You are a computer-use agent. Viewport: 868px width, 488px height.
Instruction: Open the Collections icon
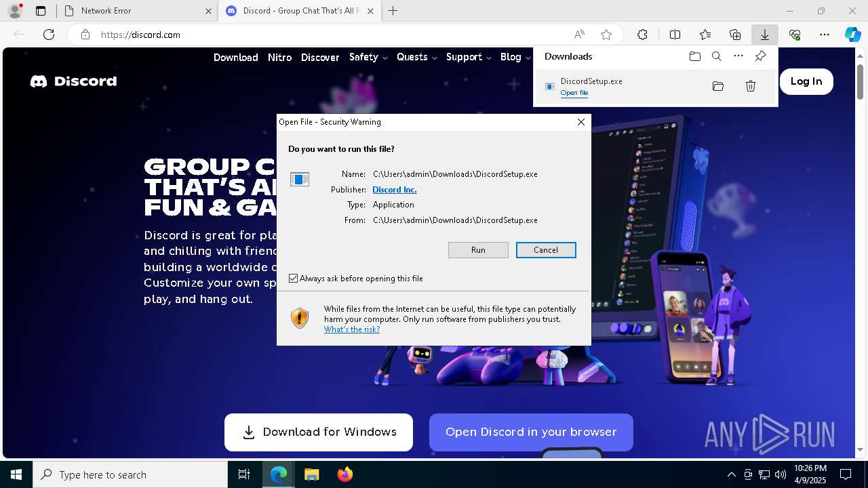[735, 35]
